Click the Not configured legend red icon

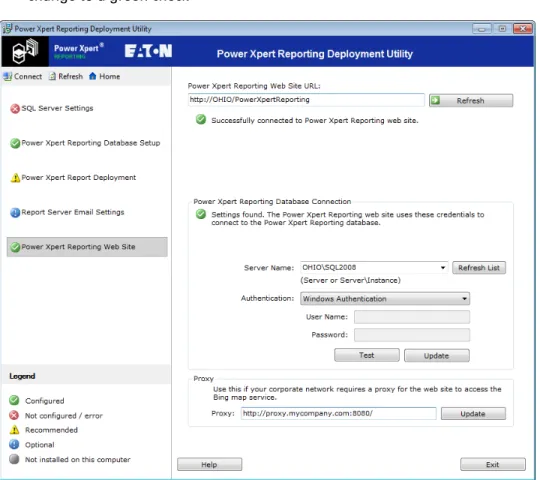pos(14,415)
